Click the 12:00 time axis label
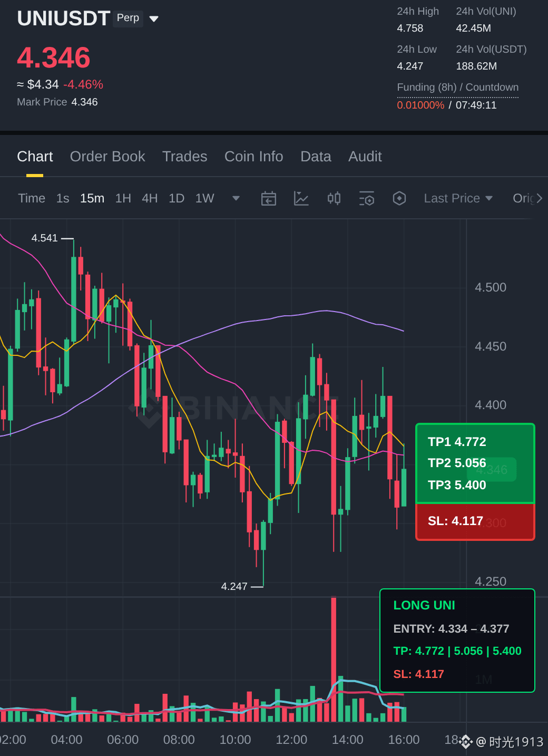The image size is (548, 756). (291, 740)
